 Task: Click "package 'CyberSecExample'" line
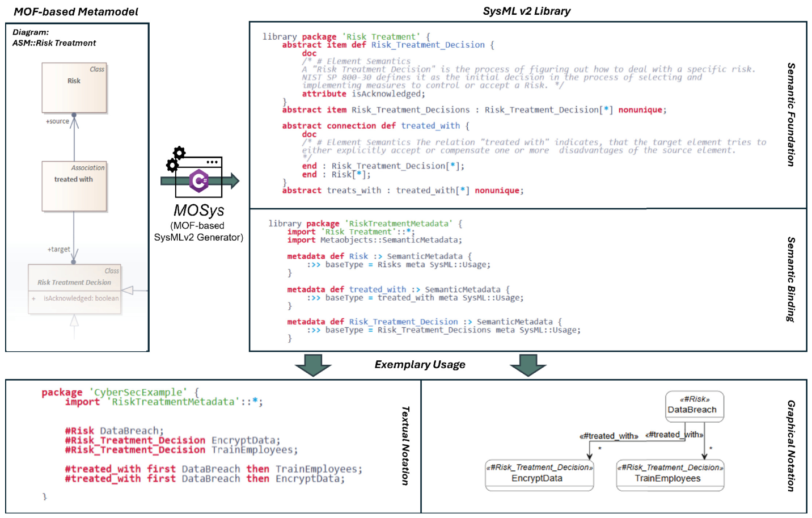point(120,393)
